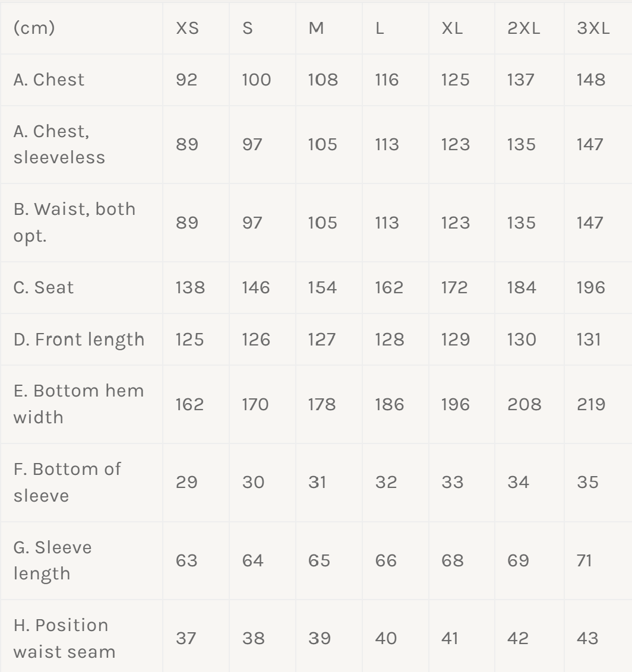Select the 3XL column header
The image size is (632, 672).
[593, 28]
